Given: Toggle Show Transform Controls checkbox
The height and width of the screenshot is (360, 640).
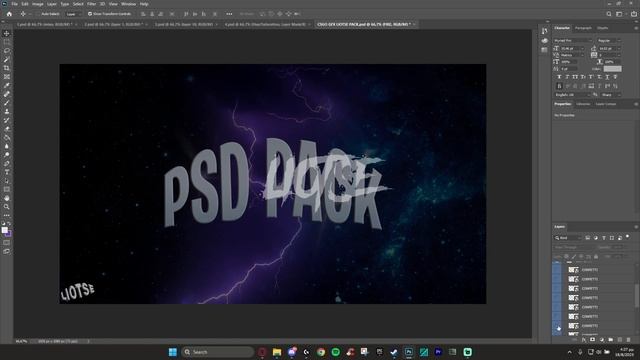Looking at the screenshot, I should pyautogui.click(x=90, y=14).
